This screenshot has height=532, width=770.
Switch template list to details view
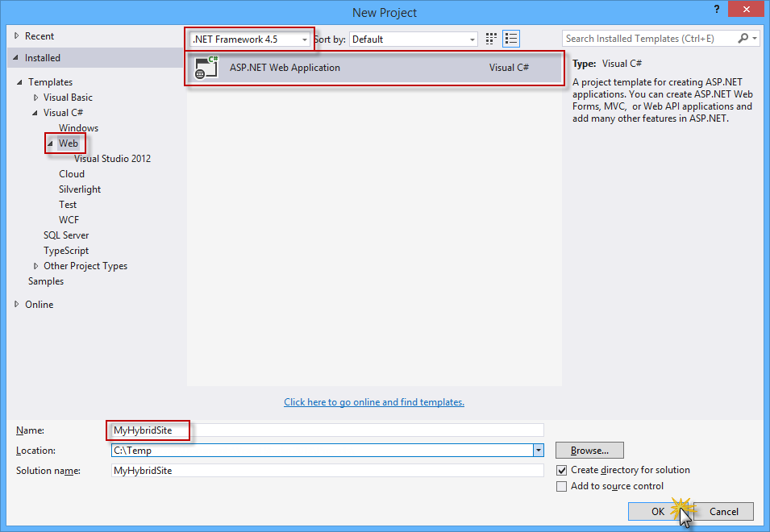(x=510, y=38)
